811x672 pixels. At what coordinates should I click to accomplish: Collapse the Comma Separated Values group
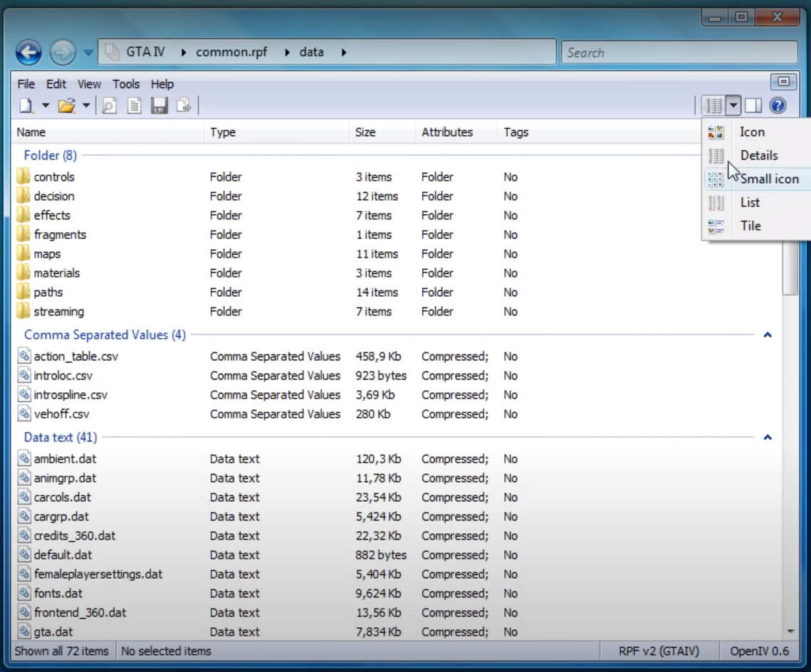coord(768,335)
